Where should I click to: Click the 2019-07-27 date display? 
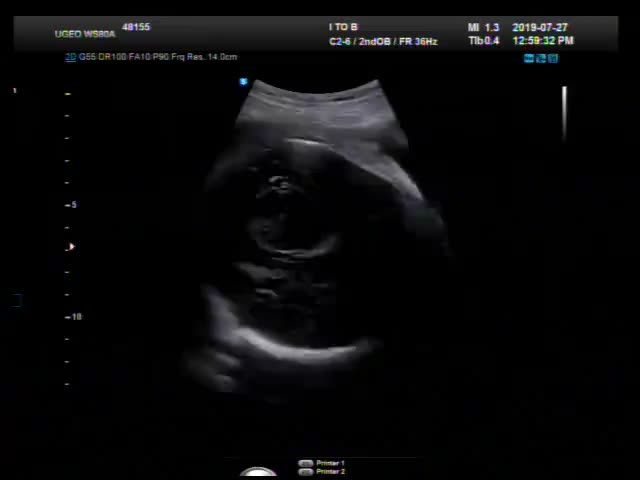click(539, 27)
